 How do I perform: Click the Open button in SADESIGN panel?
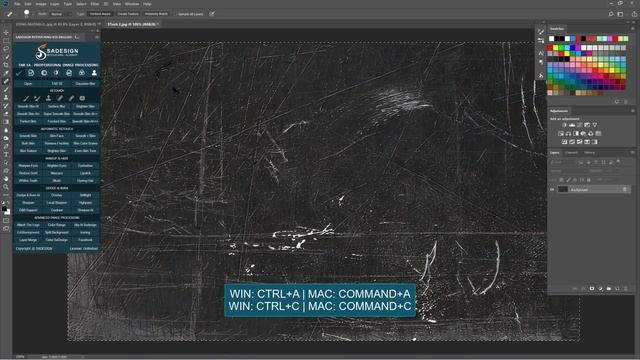28,84
